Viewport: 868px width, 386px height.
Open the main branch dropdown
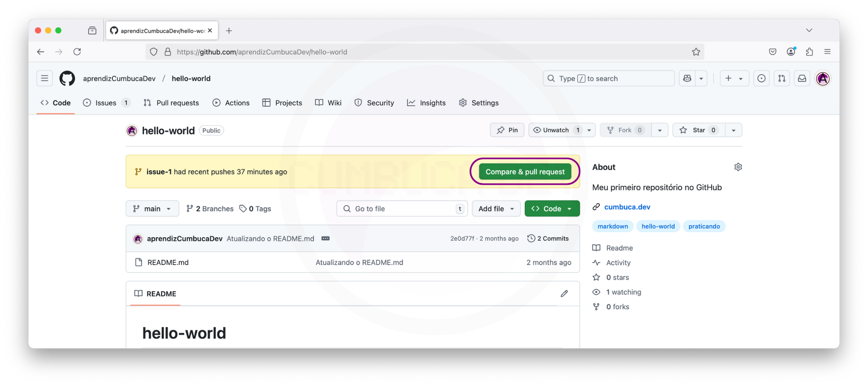[152, 208]
